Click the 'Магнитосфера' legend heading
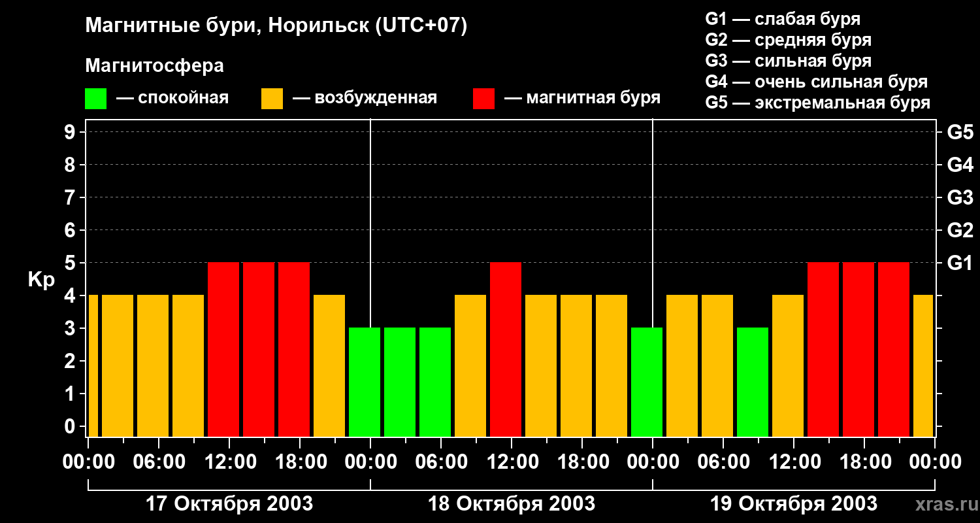The height and width of the screenshot is (523, 980). (x=154, y=66)
